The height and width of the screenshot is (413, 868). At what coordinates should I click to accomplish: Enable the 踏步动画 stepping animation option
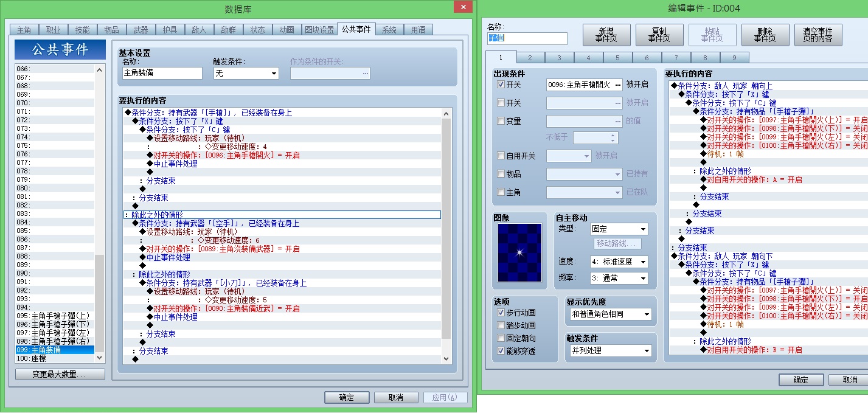501,325
